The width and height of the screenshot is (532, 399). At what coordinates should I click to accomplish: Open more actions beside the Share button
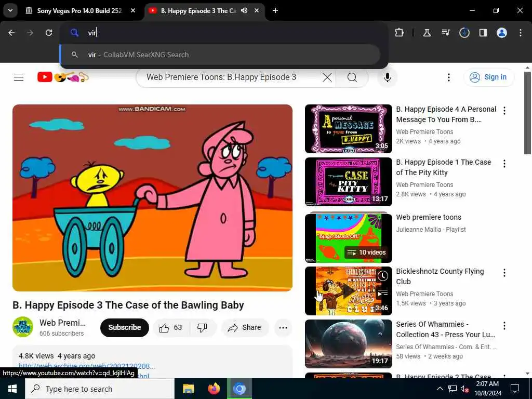pyautogui.click(x=283, y=327)
